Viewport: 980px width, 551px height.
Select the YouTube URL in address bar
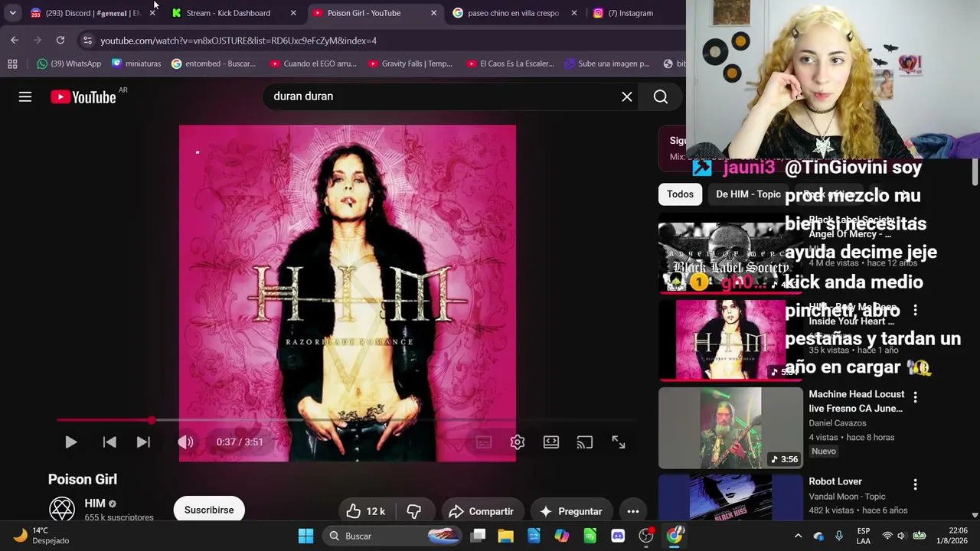238,41
